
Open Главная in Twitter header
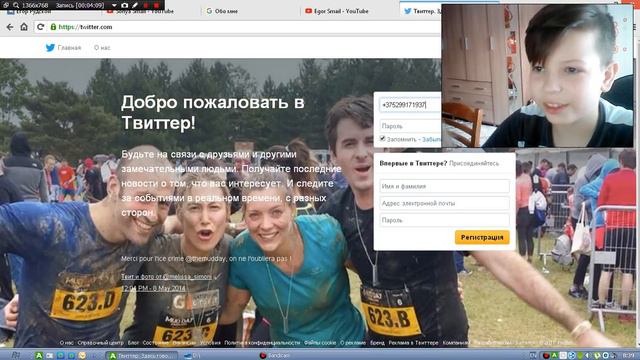pyautogui.click(x=69, y=48)
